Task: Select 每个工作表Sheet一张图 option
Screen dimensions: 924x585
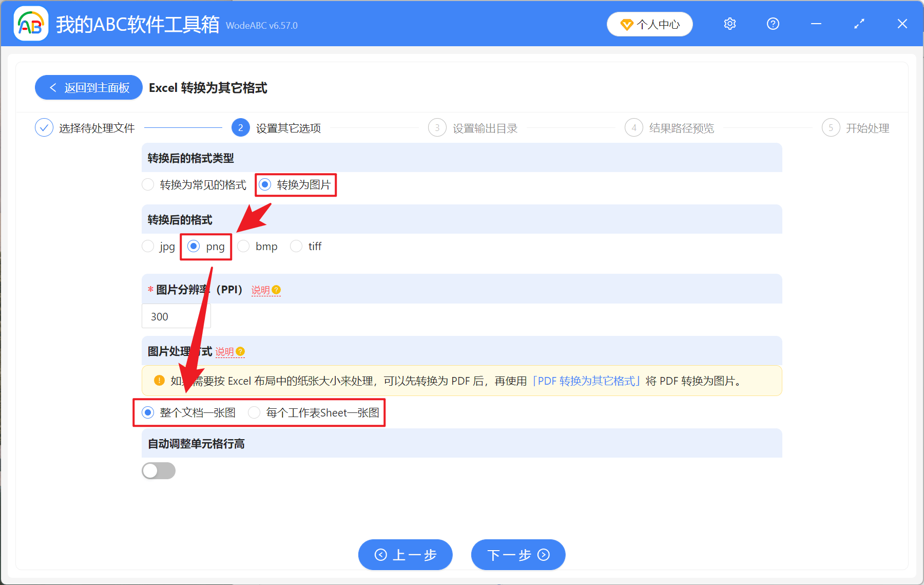Action: click(x=314, y=412)
